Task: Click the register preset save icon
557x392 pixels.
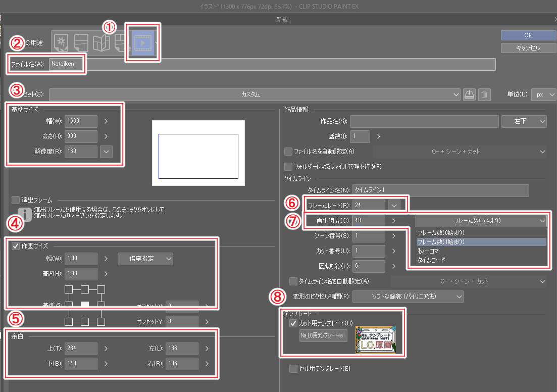Action: pyautogui.click(x=469, y=94)
